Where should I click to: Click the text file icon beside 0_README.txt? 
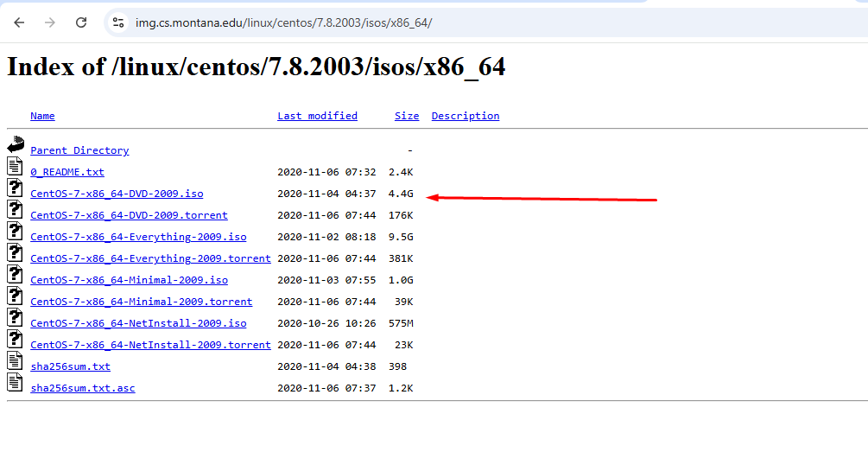coord(15,166)
